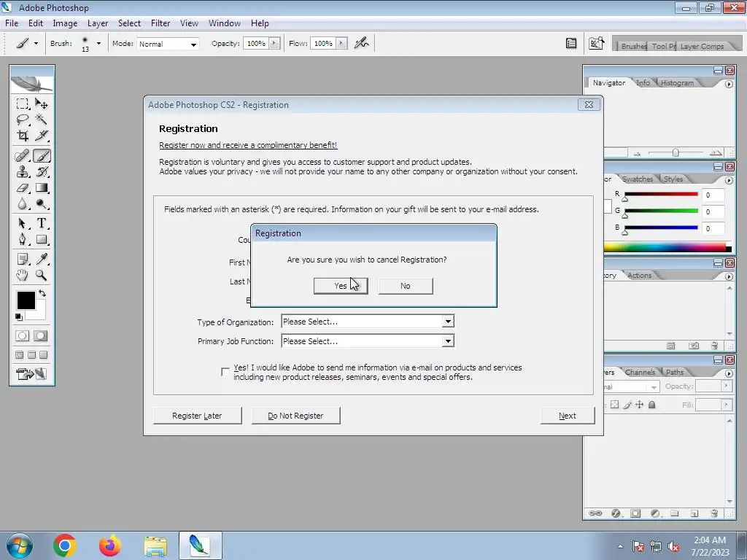
Task: Click the Do Not Register button
Action: [x=296, y=416]
